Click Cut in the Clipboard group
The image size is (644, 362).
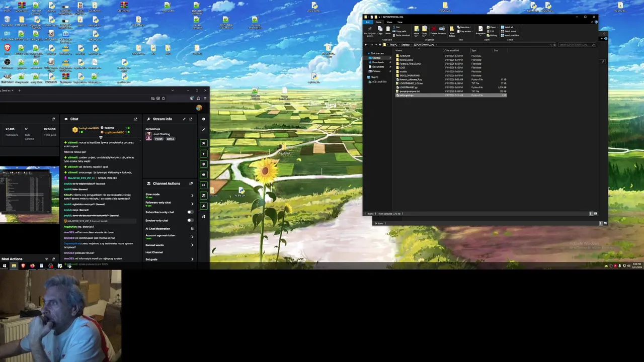coord(396,27)
